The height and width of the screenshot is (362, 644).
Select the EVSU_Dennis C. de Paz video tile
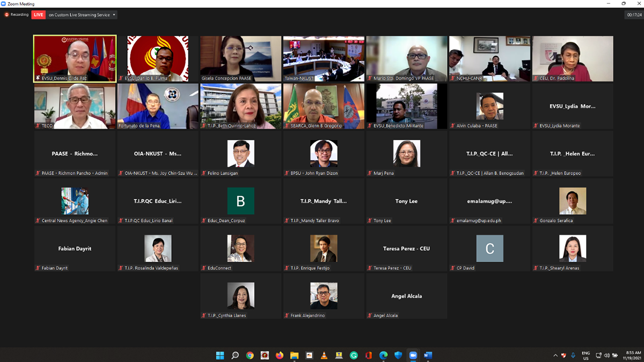(75, 59)
